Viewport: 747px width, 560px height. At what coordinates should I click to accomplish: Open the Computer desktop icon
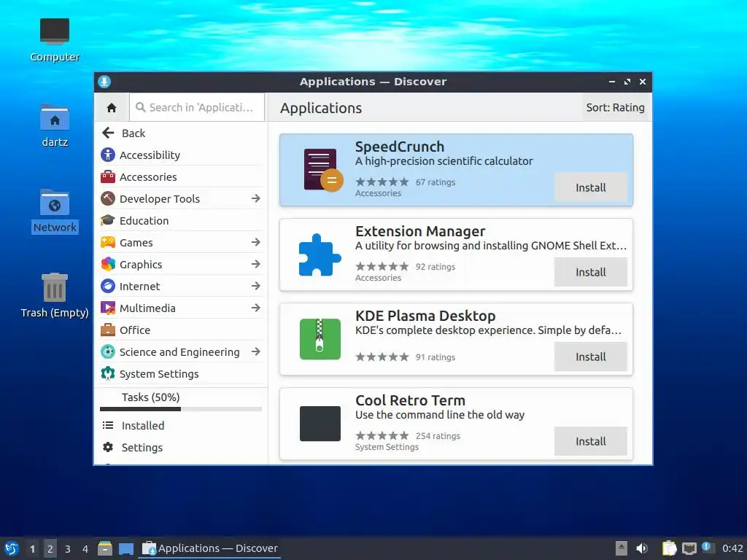point(54,31)
